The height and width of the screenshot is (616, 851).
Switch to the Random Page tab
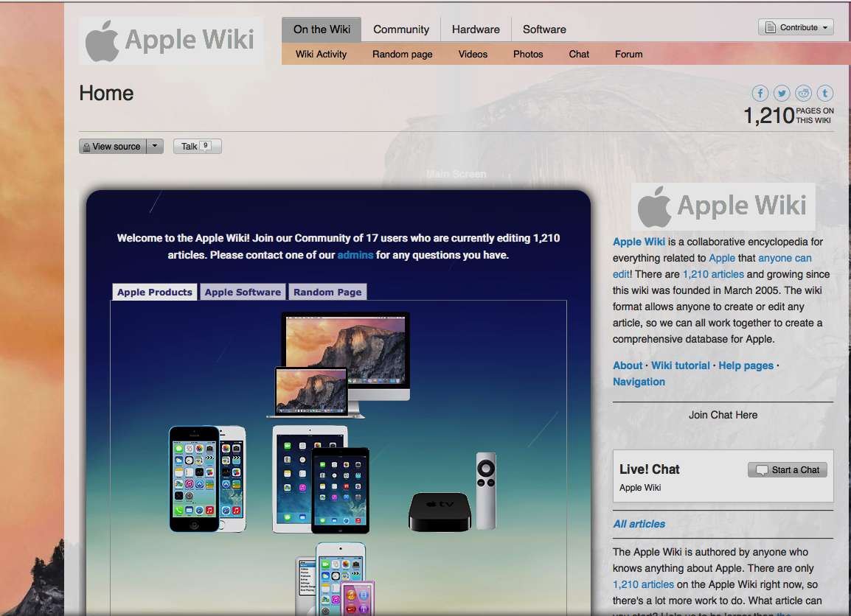(x=327, y=292)
